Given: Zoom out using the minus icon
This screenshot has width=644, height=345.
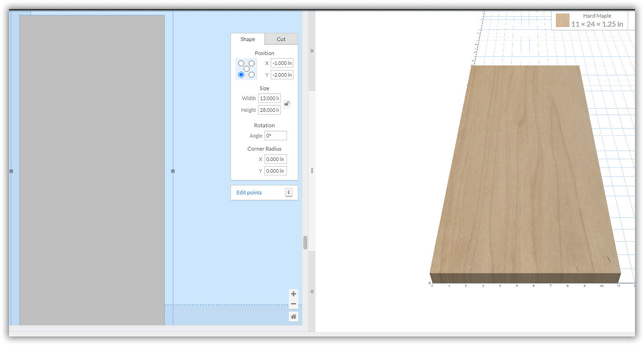Looking at the screenshot, I should 294,304.
